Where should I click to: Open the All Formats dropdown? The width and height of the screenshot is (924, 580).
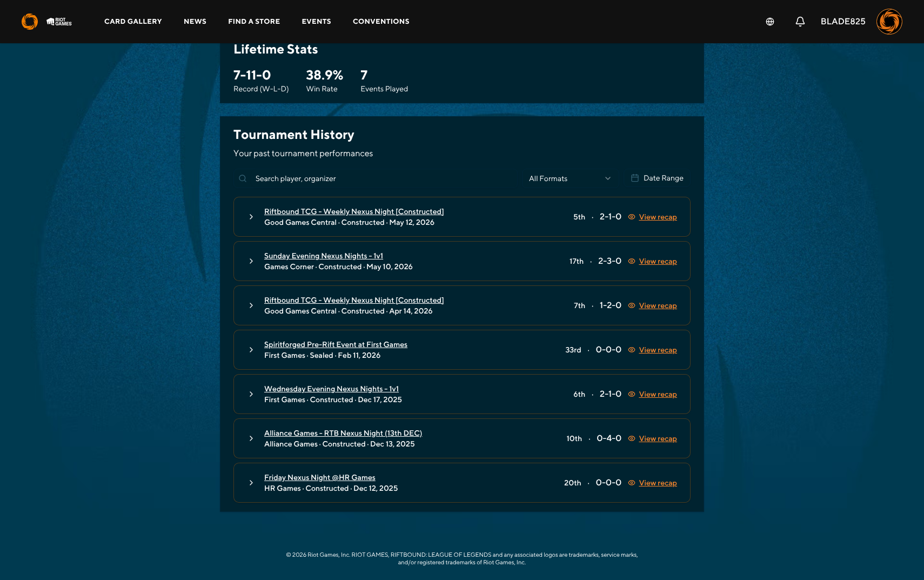[570, 178]
